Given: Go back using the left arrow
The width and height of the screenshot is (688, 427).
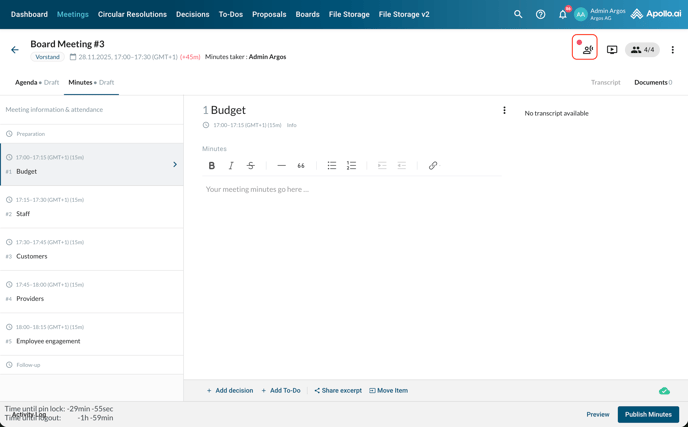Looking at the screenshot, I should pos(15,50).
